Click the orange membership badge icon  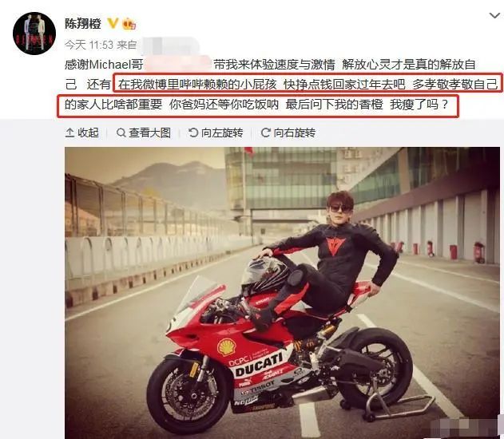pyautogui.click(x=129, y=23)
